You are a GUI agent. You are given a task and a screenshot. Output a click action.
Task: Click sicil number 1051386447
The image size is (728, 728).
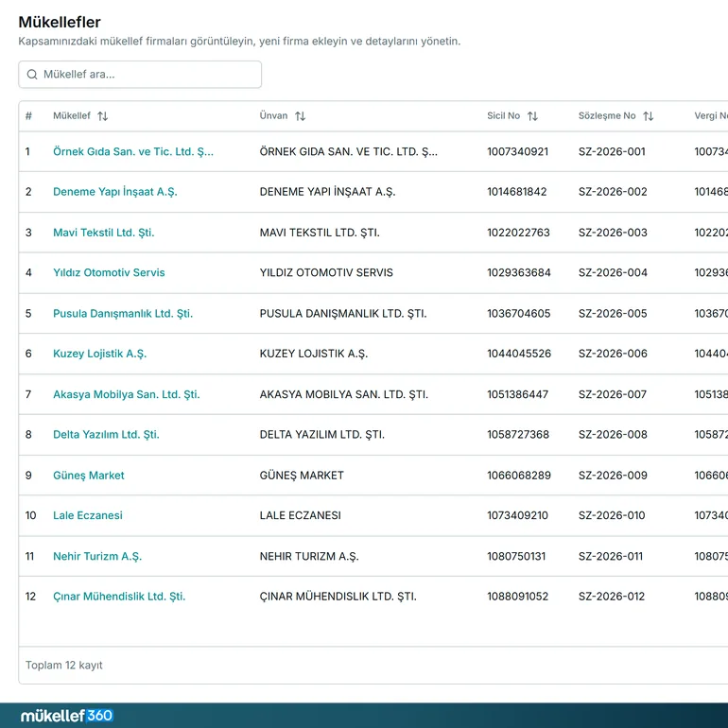click(x=517, y=394)
